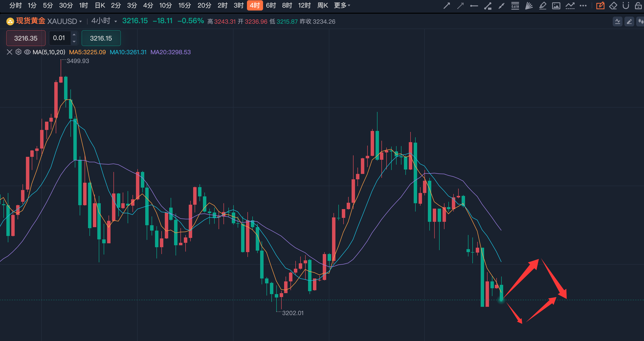Switch to the 30分 timeframe tab

[66, 5]
